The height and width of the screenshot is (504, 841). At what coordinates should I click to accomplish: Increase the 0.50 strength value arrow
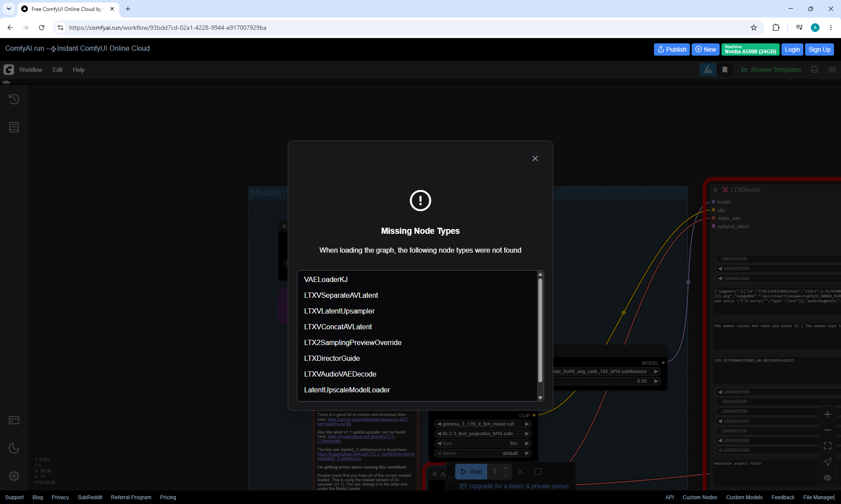point(656,381)
